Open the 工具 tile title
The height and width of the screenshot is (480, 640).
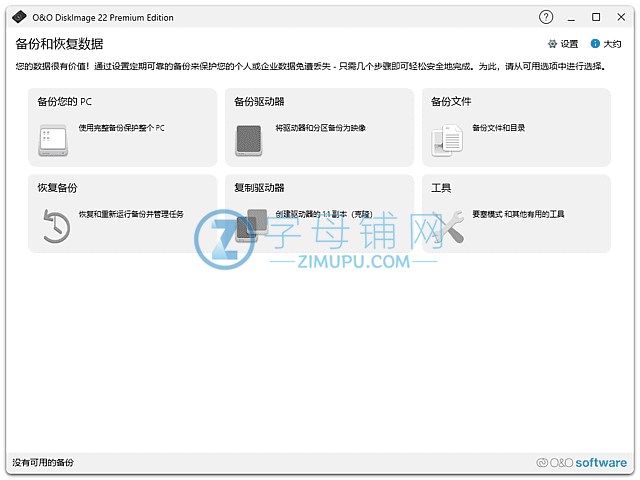pos(441,187)
